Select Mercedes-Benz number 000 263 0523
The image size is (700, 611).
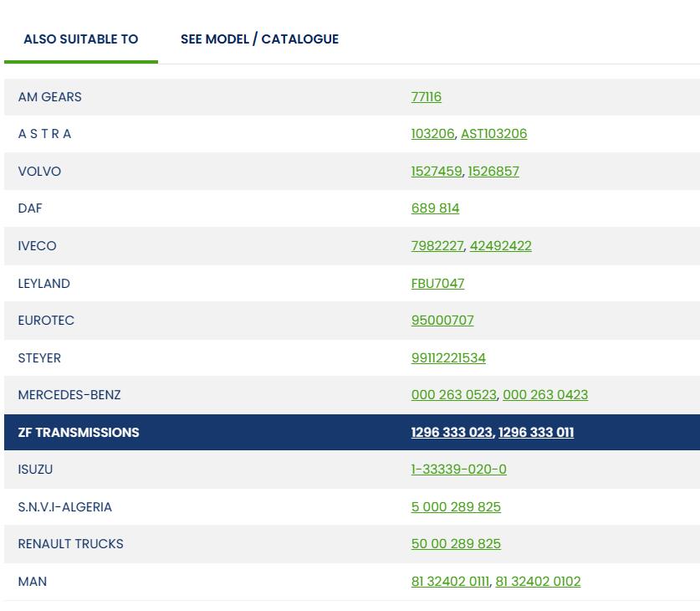pyautogui.click(x=453, y=395)
